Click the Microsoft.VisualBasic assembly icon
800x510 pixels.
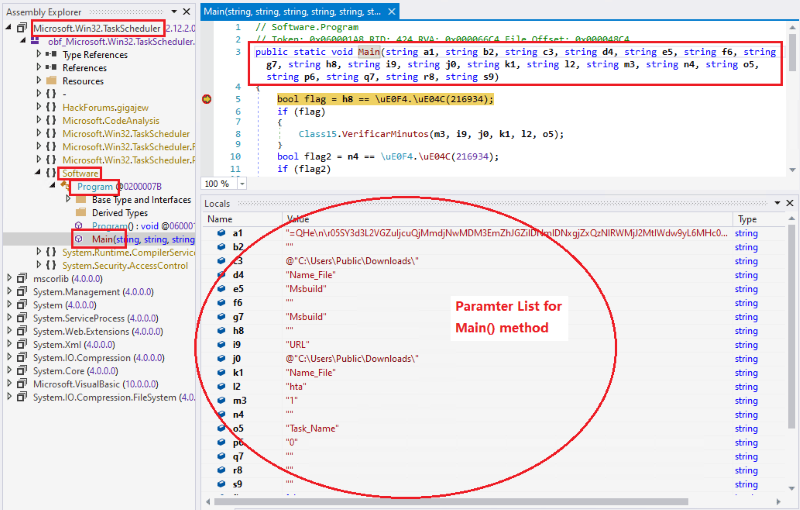coord(23,383)
